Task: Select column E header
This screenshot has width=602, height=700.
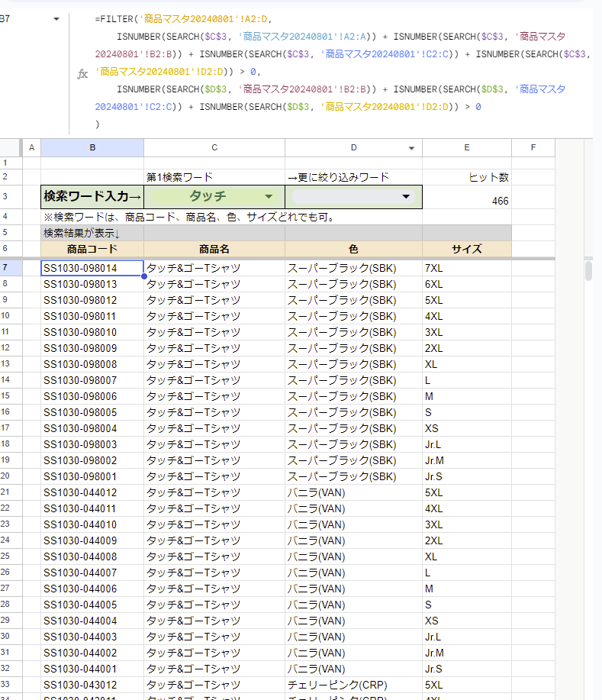Action: (466, 148)
